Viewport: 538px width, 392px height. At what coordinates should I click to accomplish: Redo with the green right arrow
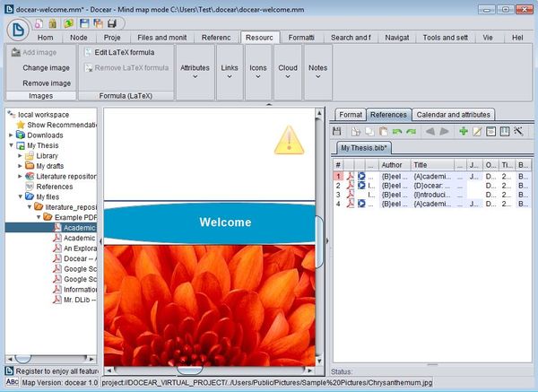(411, 132)
